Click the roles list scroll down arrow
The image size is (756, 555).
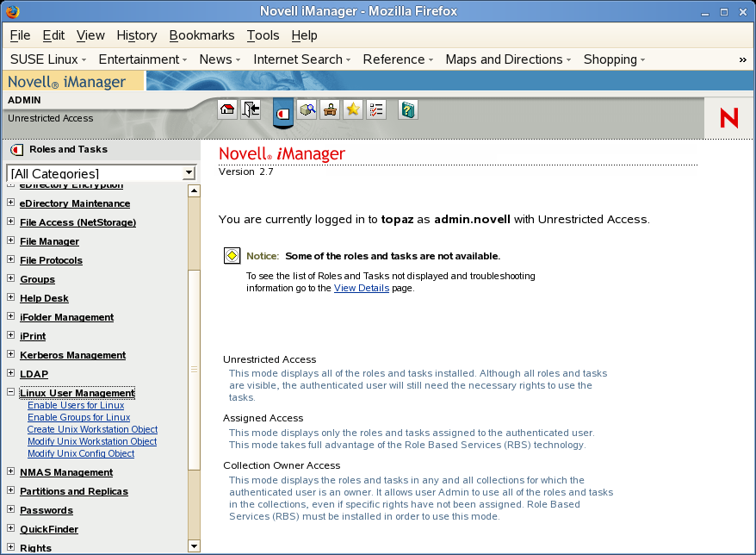pos(194,546)
